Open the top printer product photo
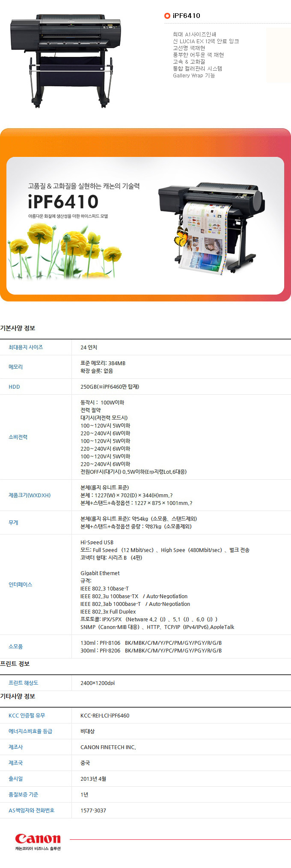 pyautogui.click(x=66, y=60)
